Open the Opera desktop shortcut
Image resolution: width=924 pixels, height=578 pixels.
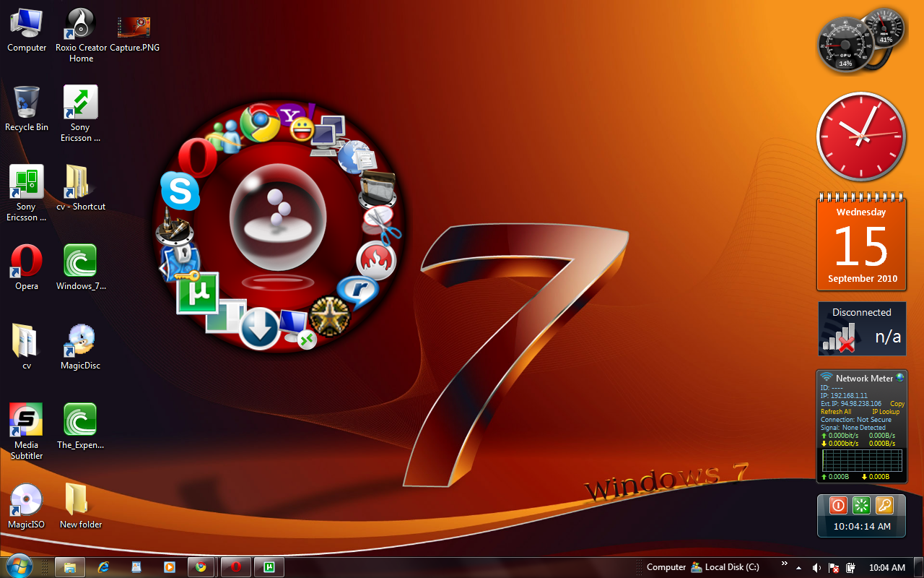[x=27, y=267]
